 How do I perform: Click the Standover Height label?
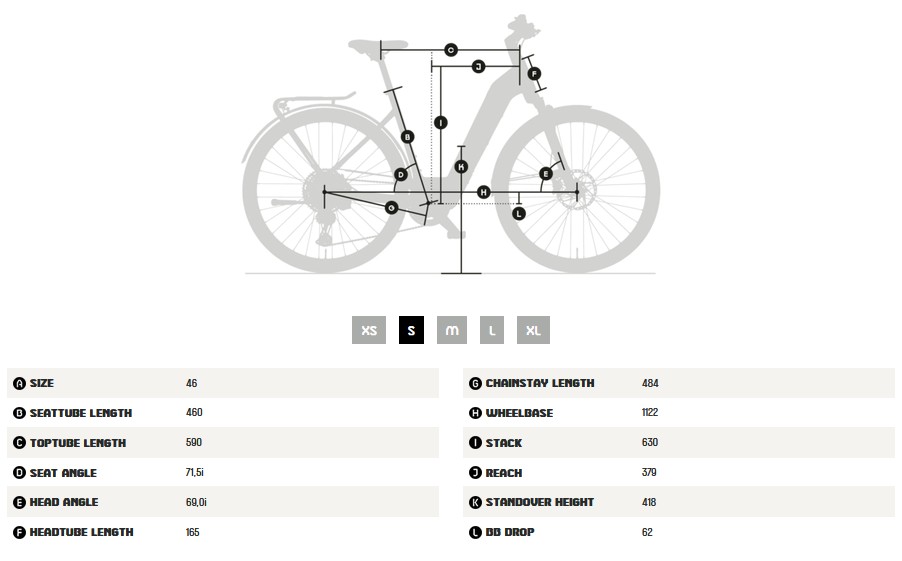click(x=540, y=502)
